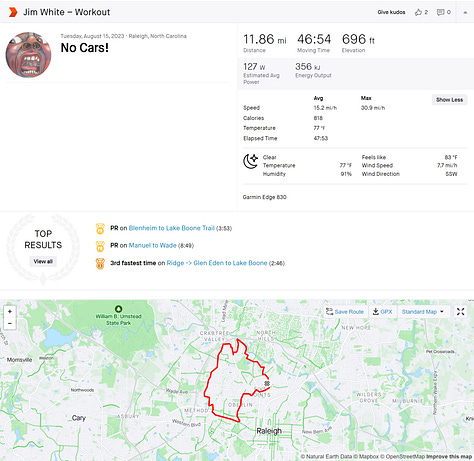474x461 pixels.
Task: Open the Manuel to Wade segment link
Action: pyautogui.click(x=152, y=245)
